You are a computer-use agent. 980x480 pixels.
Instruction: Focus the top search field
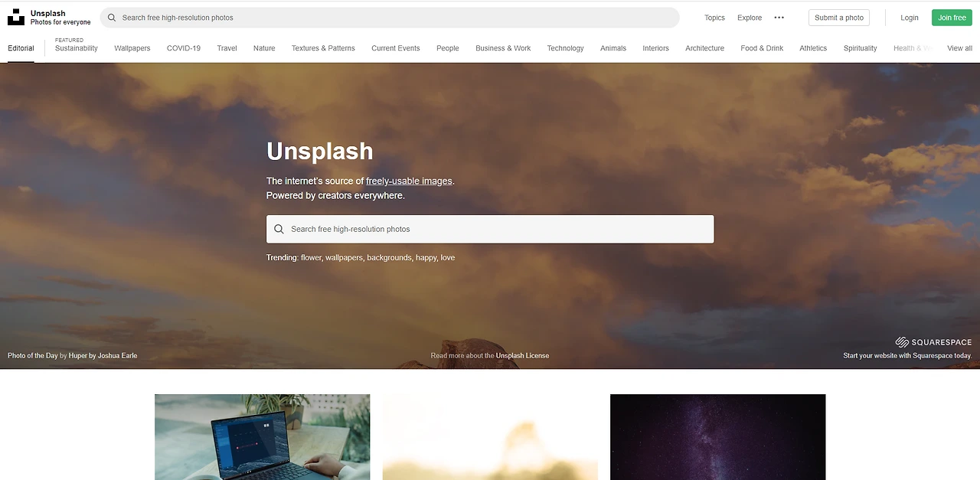click(390, 18)
